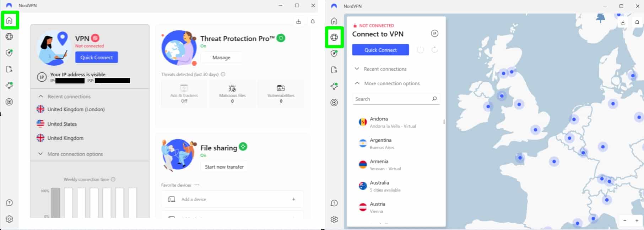
Task: Click magnifier icon in Search field
Action: click(434, 99)
